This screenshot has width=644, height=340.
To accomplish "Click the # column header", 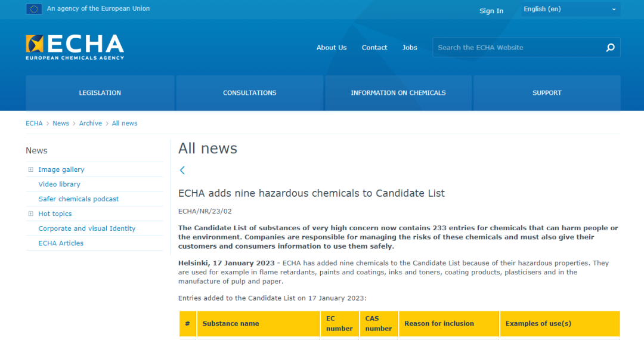I will point(188,323).
